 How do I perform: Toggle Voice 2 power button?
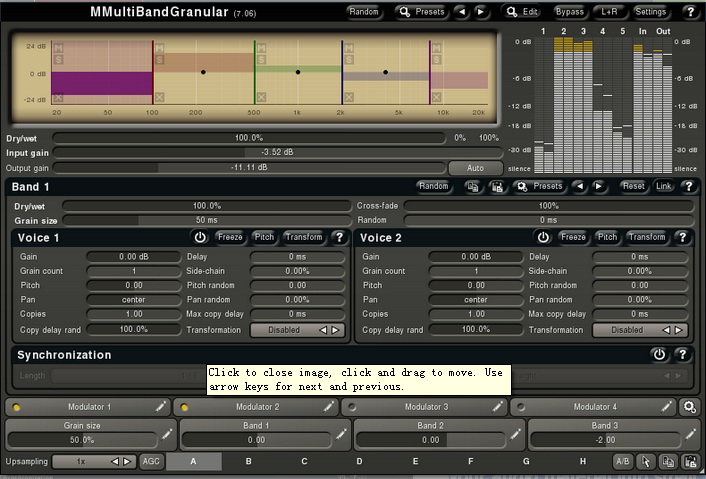tap(543, 237)
